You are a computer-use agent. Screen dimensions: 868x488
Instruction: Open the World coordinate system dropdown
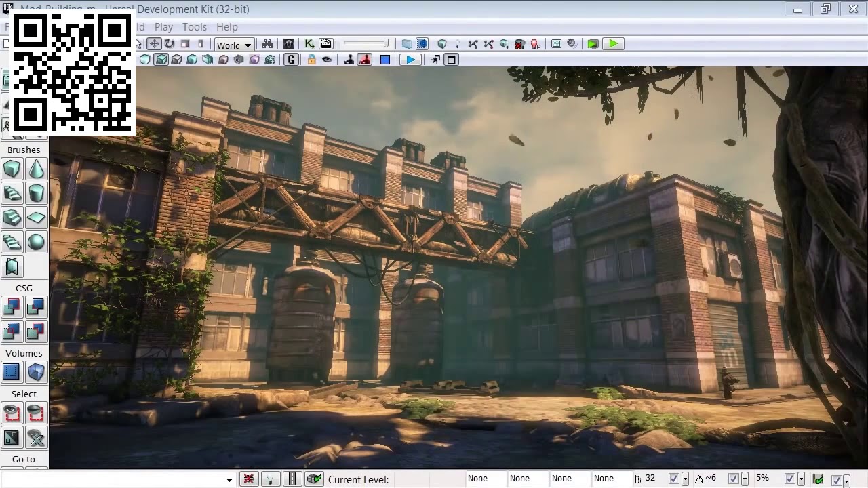(x=234, y=45)
